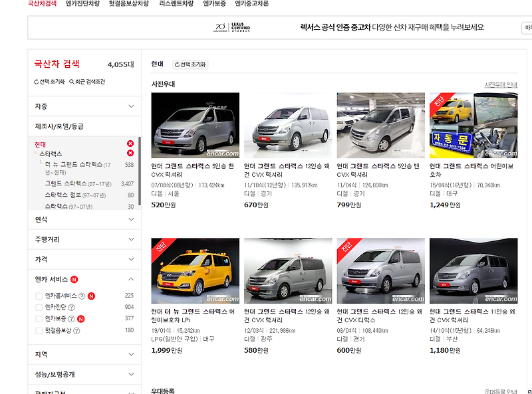Open thumbnail of 580만원 광주 van
This screenshot has height=394, width=532.
[288, 270]
